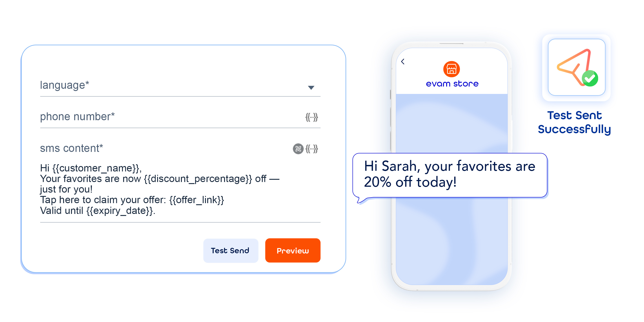Click the language field label
This screenshot has height=322, width=644.
coord(65,85)
